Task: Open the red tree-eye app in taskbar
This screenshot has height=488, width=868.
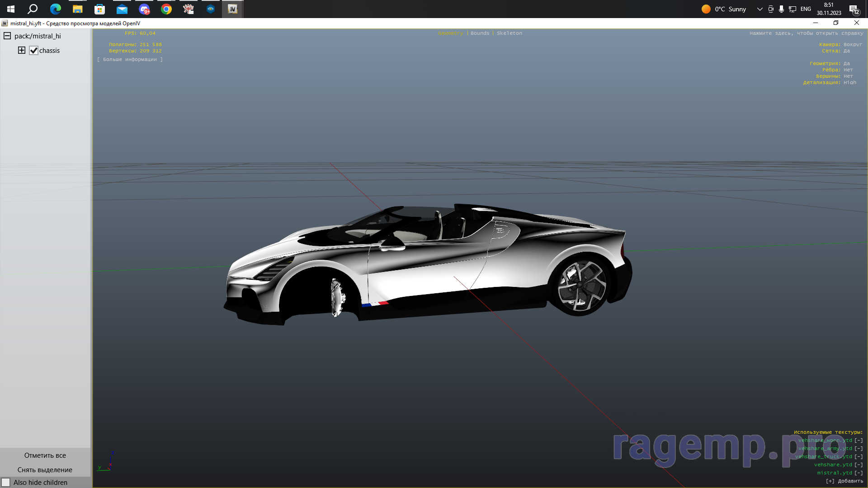Action: (189, 9)
